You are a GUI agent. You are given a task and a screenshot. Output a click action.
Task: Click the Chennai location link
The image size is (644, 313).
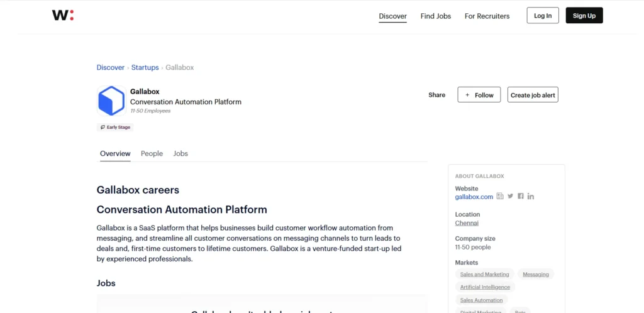tap(467, 223)
